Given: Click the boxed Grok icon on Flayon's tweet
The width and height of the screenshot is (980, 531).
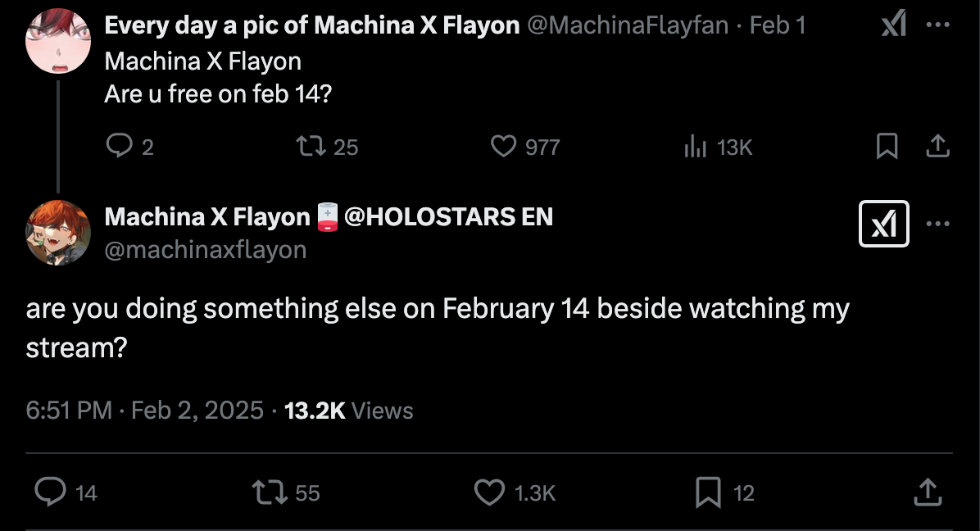Looking at the screenshot, I should point(883,224).
